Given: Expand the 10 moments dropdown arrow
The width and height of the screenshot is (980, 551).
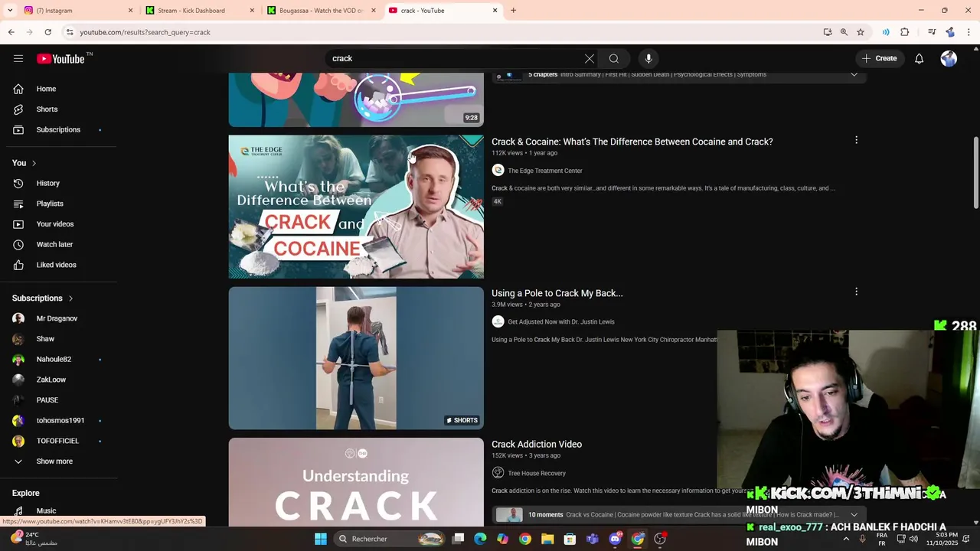Looking at the screenshot, I should point(854,515).
